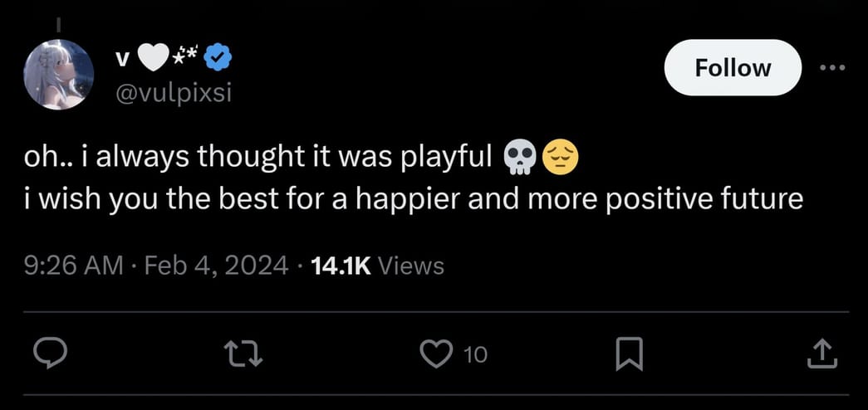Click the pensive face emoji in the tweet
Screen dimensions: 868x410
(x=560, y=158)
